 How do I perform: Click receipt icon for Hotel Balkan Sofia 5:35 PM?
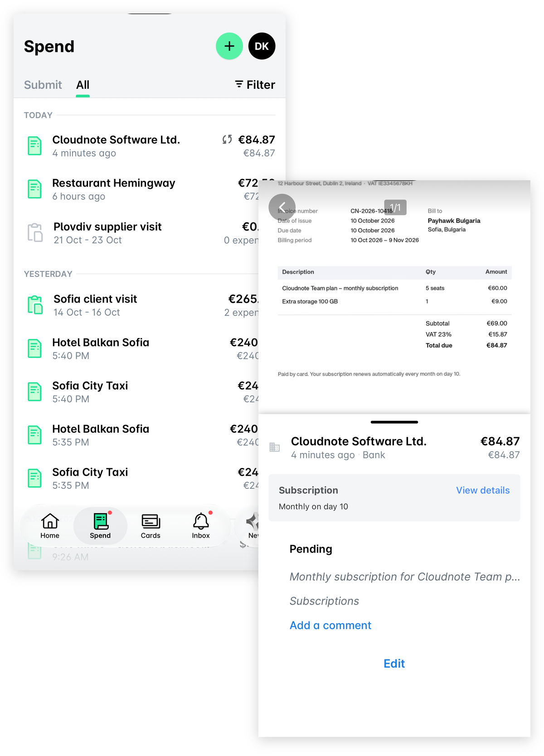tap(35, 435)
